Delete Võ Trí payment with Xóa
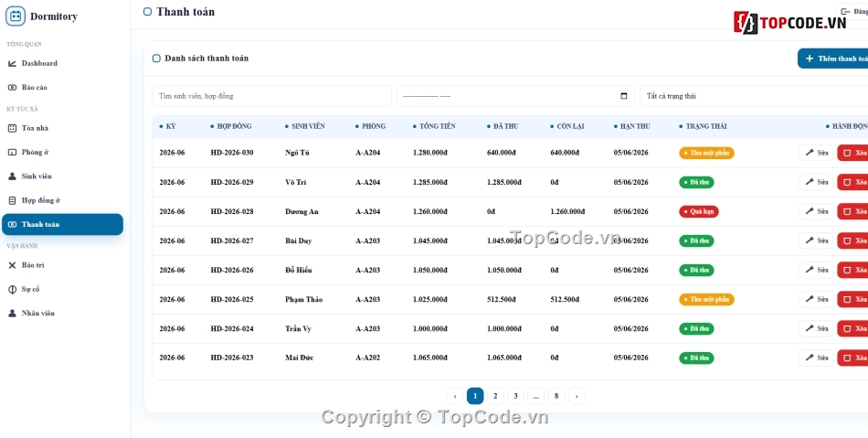The image size is (868, 438). tap(853, 182)
